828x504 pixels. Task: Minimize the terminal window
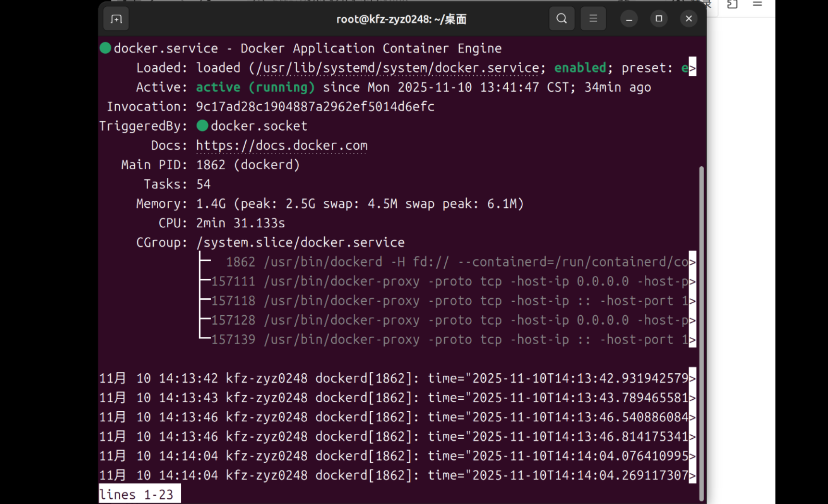click(628, 19)
